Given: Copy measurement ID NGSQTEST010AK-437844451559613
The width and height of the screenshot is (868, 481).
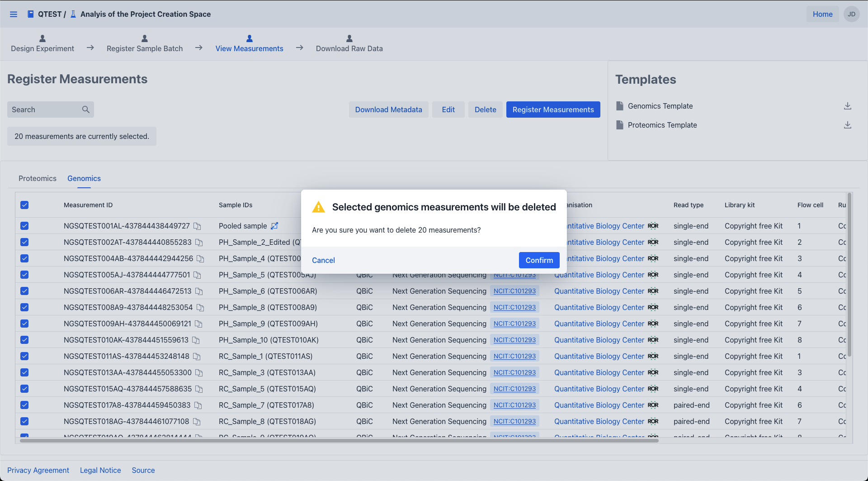Looking at the screenshot, I should [196, 340].
